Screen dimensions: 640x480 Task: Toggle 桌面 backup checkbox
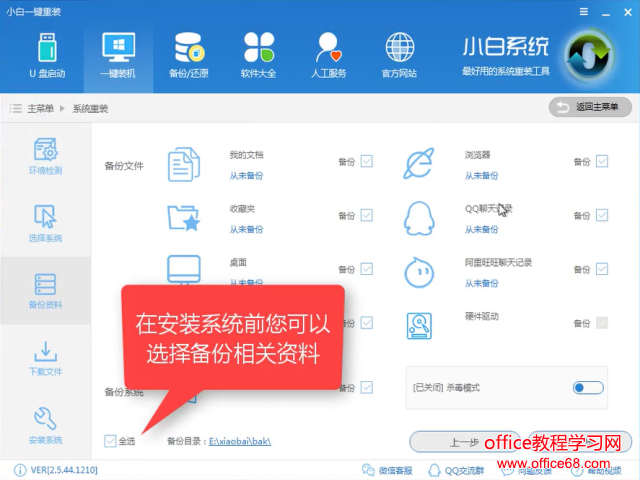(x=367, y=269)
